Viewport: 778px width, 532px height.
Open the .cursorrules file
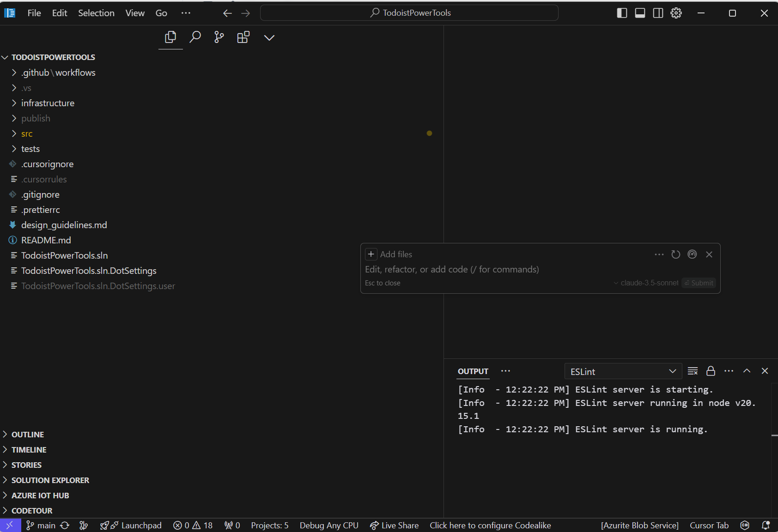pos(222,179)
